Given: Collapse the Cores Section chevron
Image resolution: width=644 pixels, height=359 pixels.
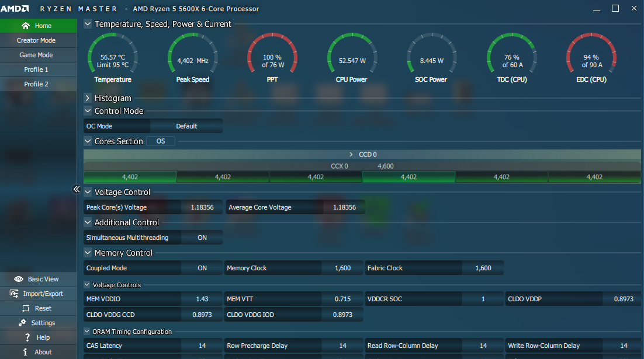Looking at the screenshot, I should (x=88, y=141).
